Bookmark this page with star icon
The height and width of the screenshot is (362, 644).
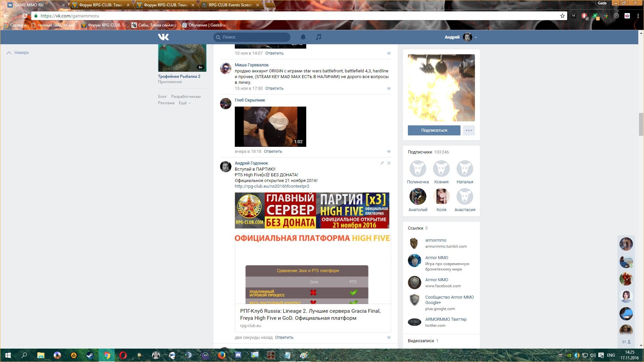[562, 16]
